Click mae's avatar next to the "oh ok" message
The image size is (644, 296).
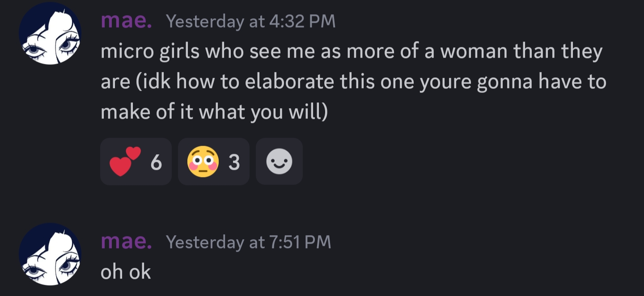[50, 254]
